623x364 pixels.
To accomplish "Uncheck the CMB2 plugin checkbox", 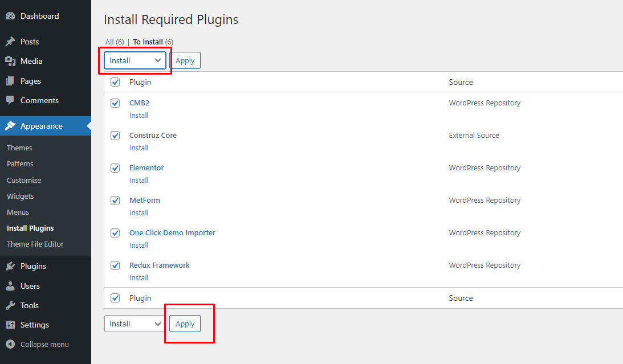I will pos(115,103).
